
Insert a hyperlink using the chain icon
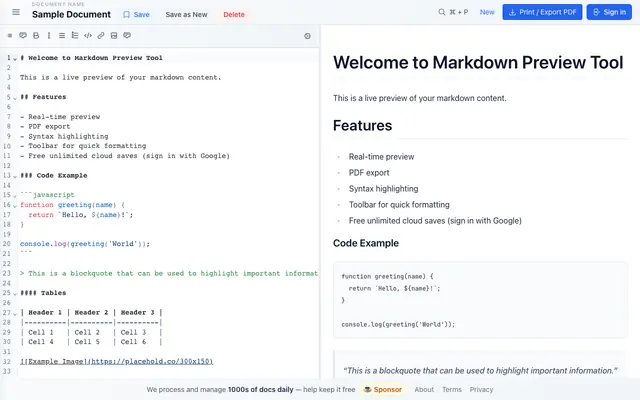101,36
